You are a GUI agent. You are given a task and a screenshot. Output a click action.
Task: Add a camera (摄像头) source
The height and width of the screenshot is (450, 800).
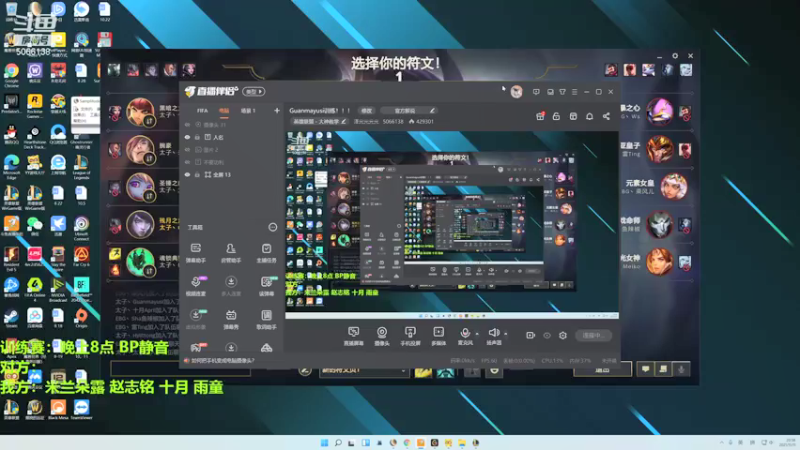[382, 336]
